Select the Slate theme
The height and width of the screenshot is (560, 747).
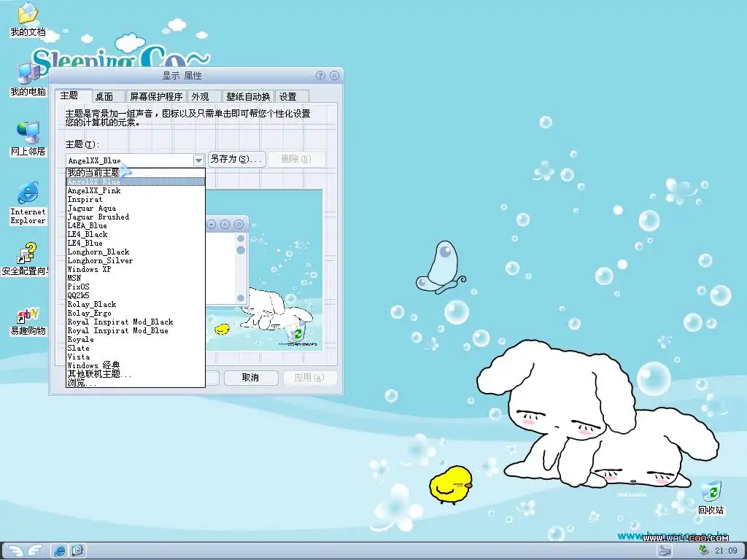click(135, 348)
